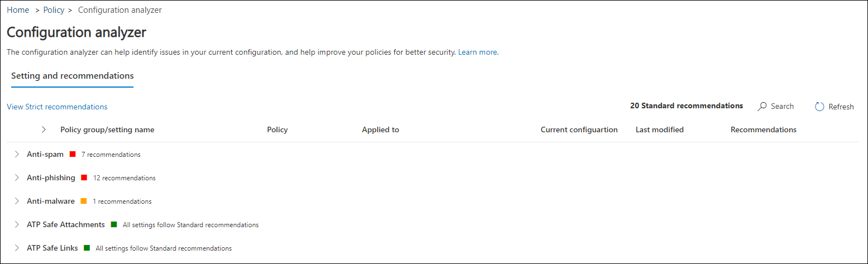Expand the Anti-spam policy group
Screen dimensions: 868x264
[x=16, y=154]
